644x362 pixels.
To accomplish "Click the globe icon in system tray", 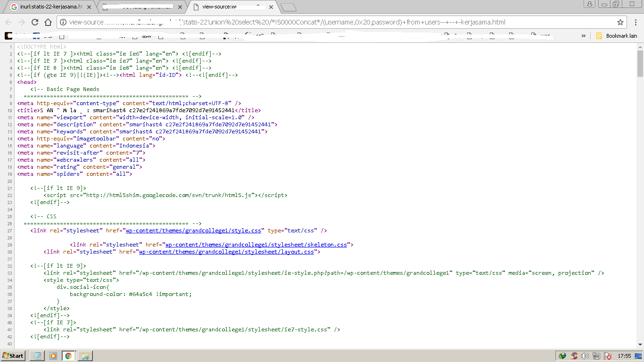I will point(562,356).
